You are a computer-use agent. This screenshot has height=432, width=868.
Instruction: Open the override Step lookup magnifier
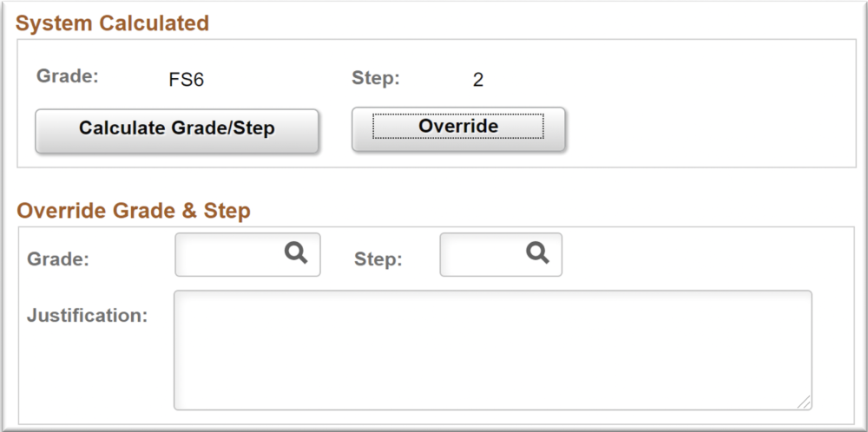pos(537,252)
